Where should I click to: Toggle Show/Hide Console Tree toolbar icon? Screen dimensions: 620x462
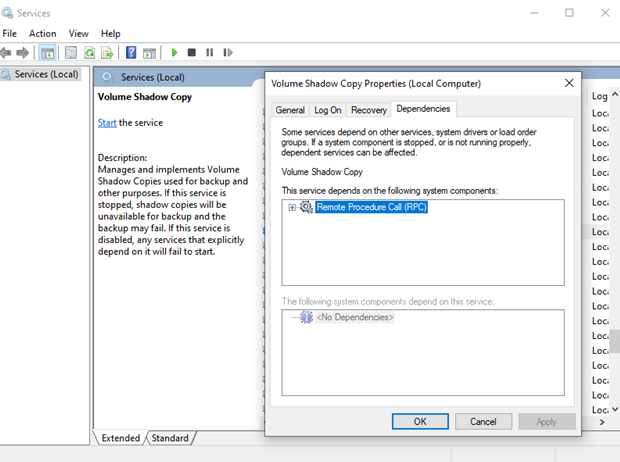pyautogui.click(x=47, y=53)
